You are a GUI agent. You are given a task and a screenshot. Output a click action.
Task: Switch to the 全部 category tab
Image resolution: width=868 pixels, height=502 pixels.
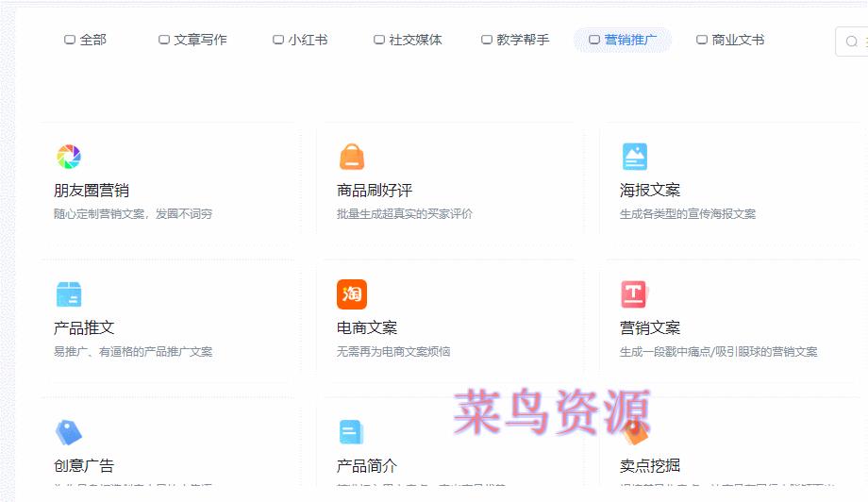(85, 40)
